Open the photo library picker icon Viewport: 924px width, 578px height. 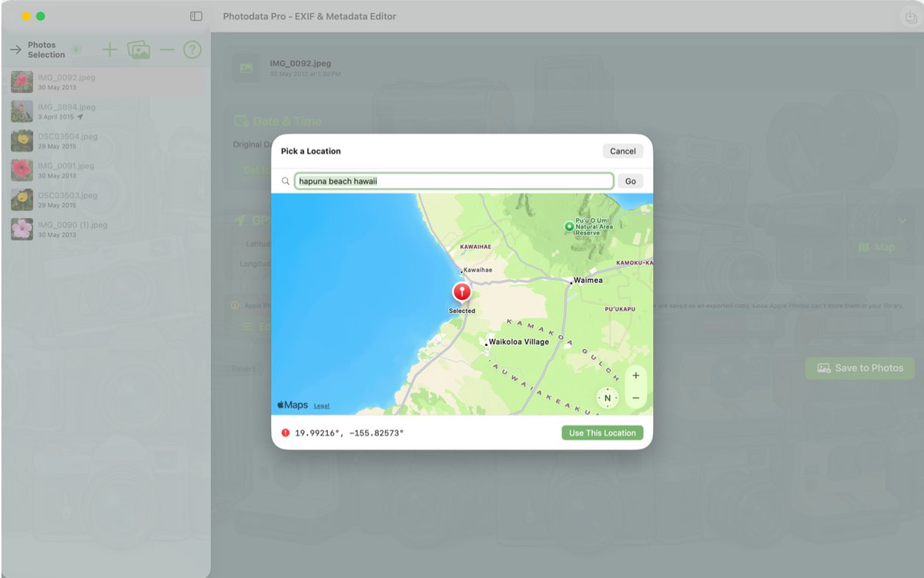point(139,50)
